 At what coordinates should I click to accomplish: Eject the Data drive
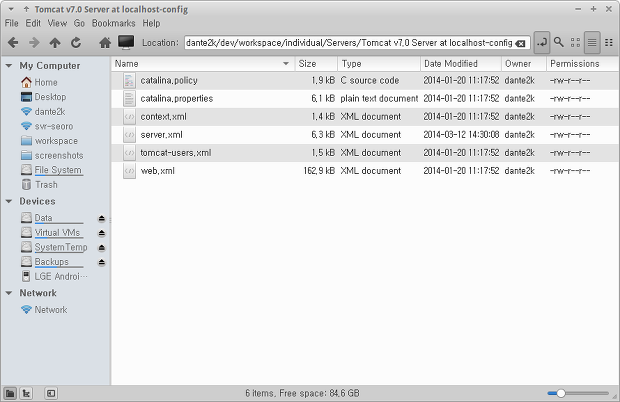click(102, 219)
